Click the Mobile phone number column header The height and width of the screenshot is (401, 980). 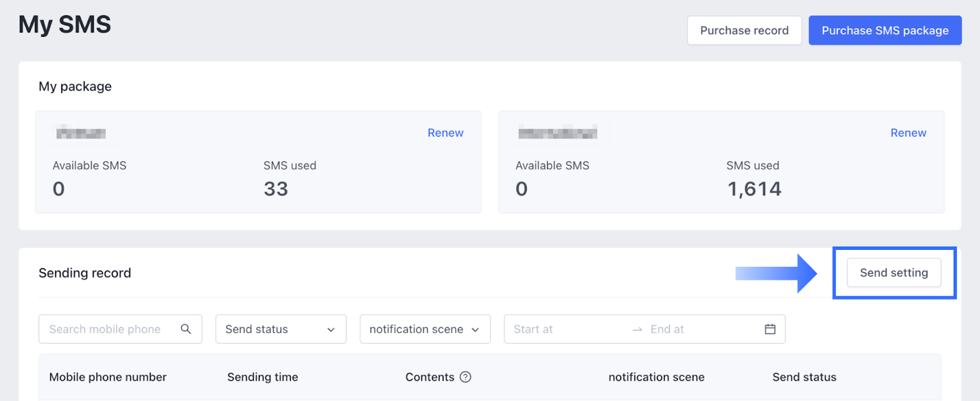[108, 377]
